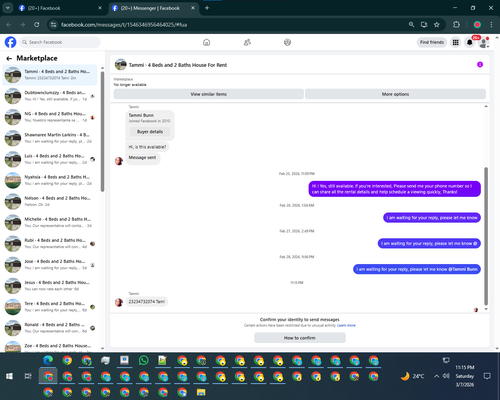
Task: Open Nyahsia conversation
Action: 50,180
